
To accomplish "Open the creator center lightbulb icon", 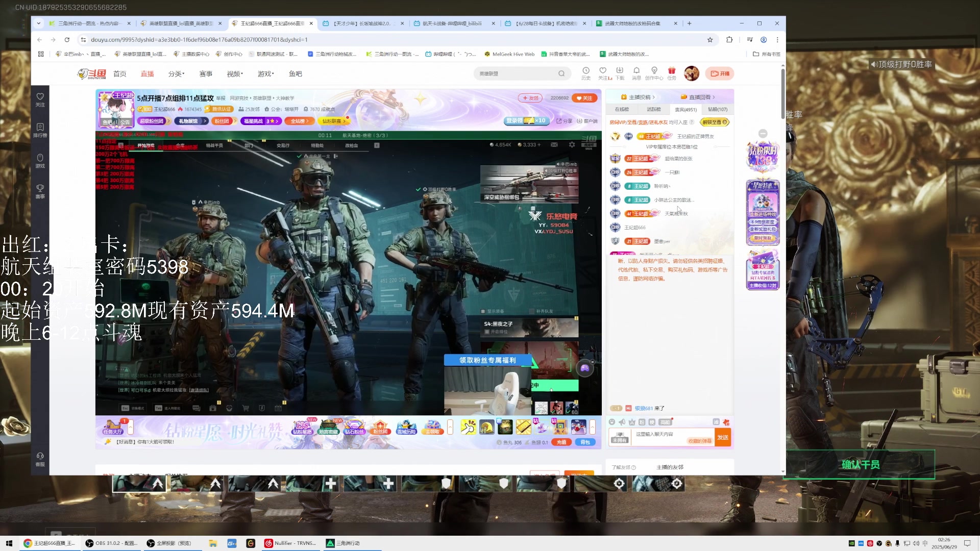I will click(654, 71).
